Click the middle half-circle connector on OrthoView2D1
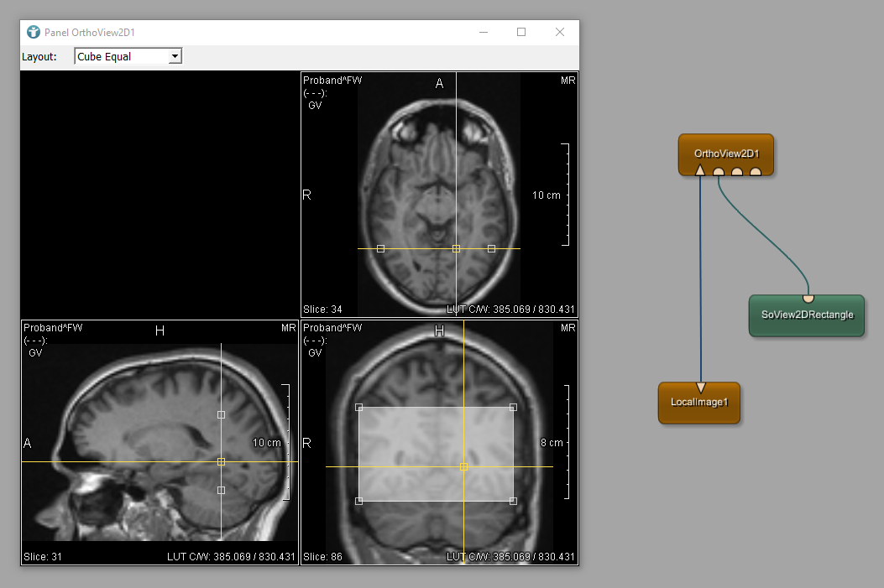The width and height of the screenshot is (884, 588). 737,172
